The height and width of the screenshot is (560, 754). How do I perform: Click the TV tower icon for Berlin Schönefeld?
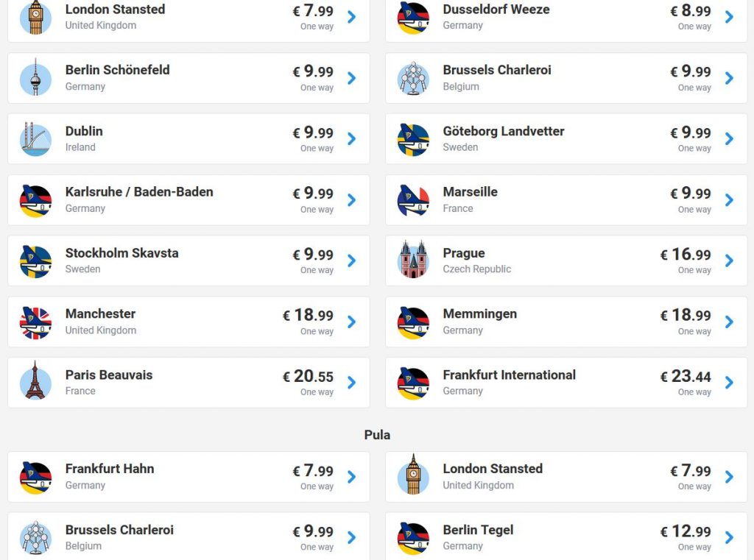pyautogui.click(x=35, y=78)
